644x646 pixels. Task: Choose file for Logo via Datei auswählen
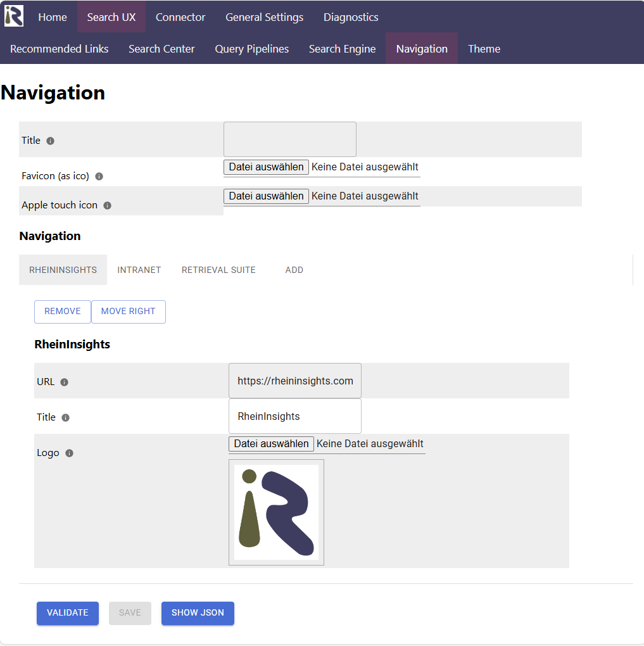click(x=271, y=444)
